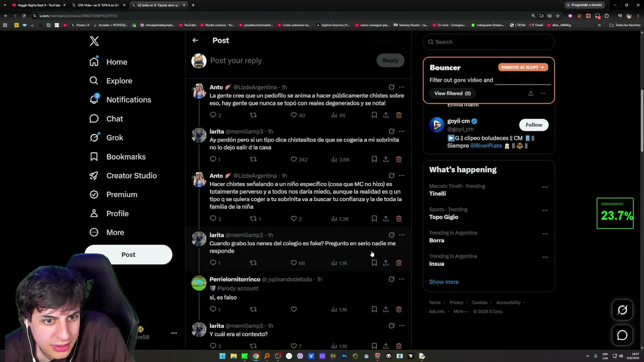Switch to Peggle Nights Beat 9 YouTube tab
644x362 pixels.
tap(39, 5)
